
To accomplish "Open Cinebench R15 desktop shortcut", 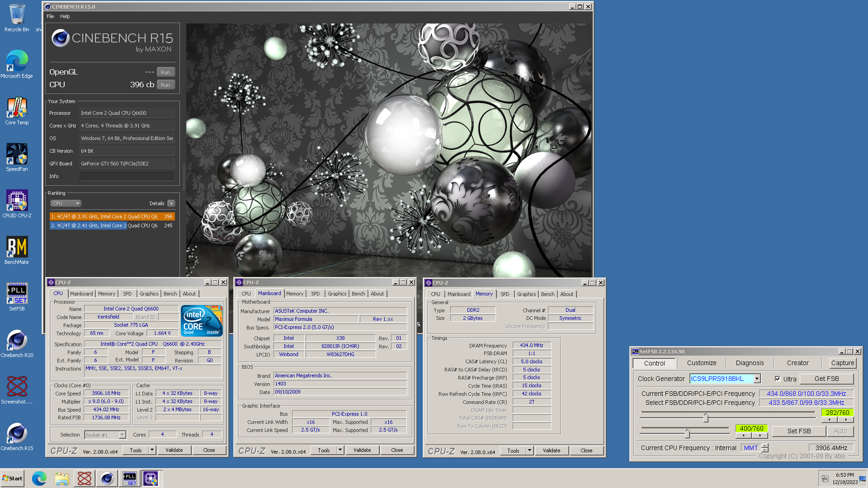I will (x=17, y=437).
